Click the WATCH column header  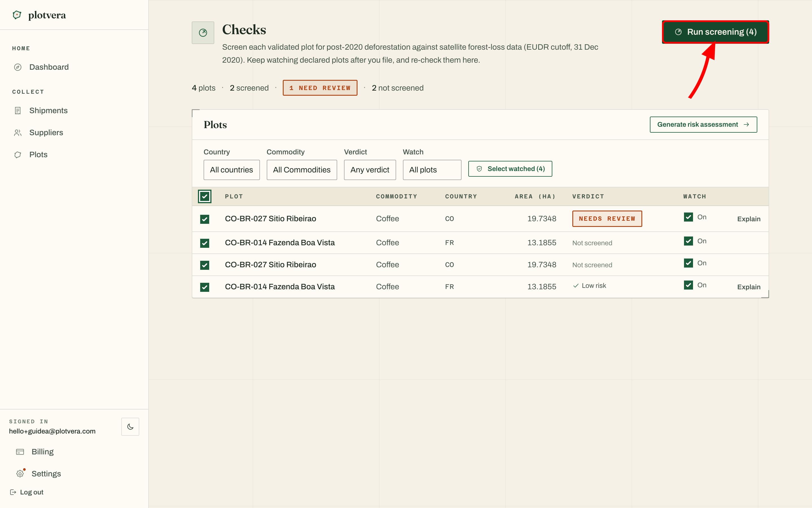tap(694, 196)
